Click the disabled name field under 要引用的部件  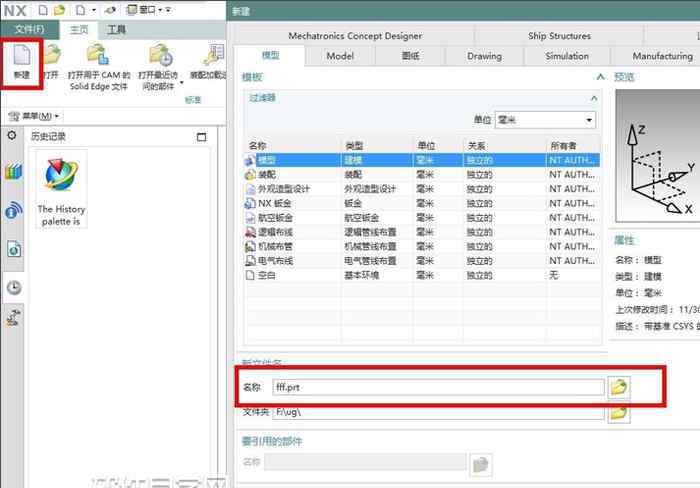coord(365,462)
